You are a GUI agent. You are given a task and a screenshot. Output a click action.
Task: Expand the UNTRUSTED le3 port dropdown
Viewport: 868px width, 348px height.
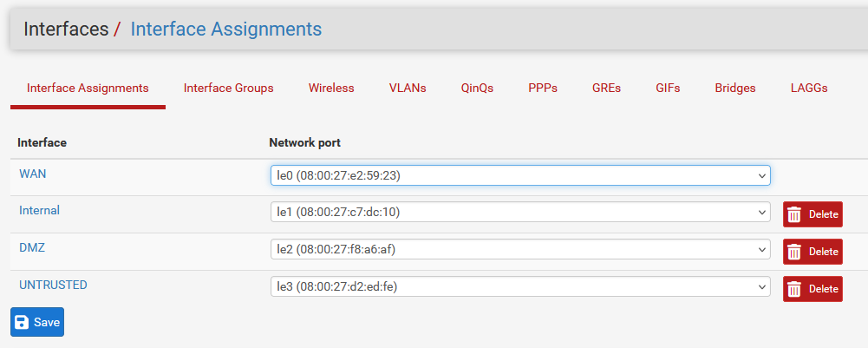coord(520,286)
